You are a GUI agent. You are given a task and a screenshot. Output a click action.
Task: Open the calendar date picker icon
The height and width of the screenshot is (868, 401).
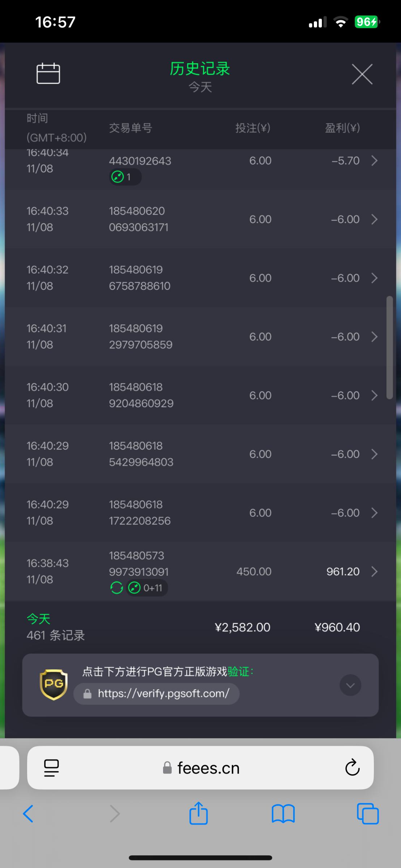click(48, 73)
